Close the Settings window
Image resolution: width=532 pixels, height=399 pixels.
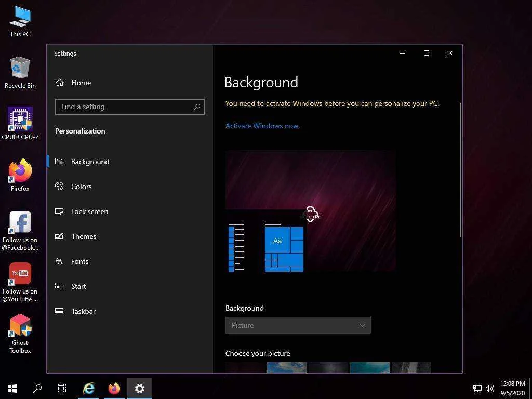click(450, 53)
